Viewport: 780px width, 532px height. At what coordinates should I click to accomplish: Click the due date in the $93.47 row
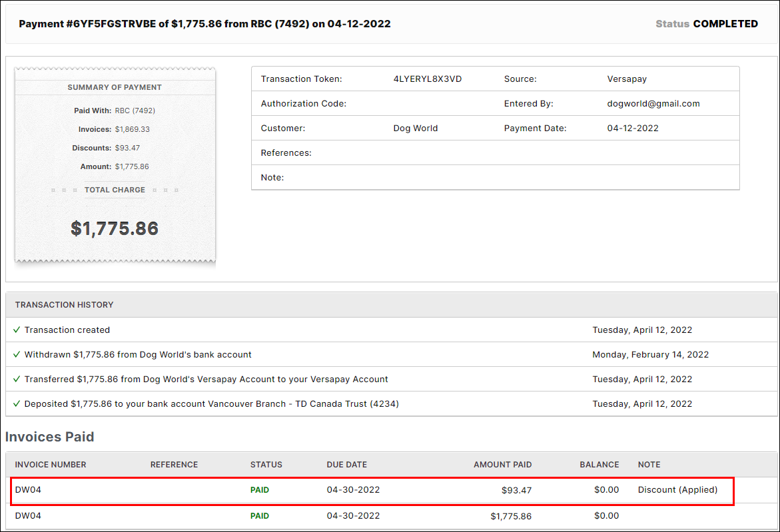[x=353, y=490]
